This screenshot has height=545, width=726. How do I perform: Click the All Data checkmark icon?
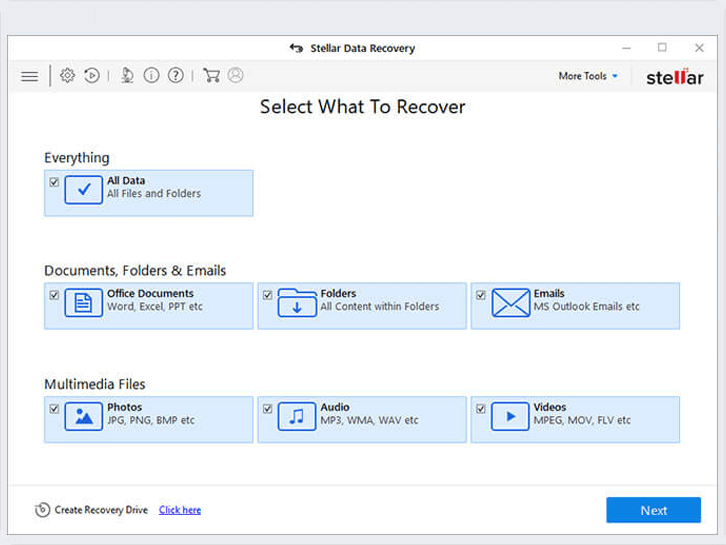(x=84, y=190)
